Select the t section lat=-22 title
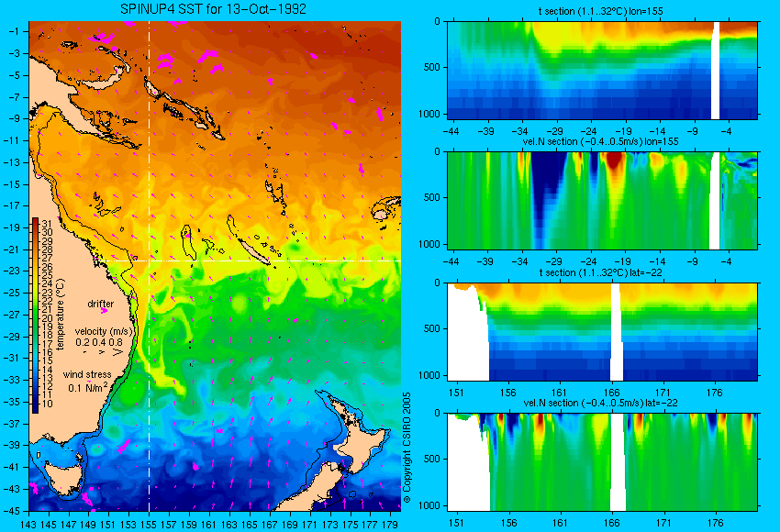 coord(600,272)
